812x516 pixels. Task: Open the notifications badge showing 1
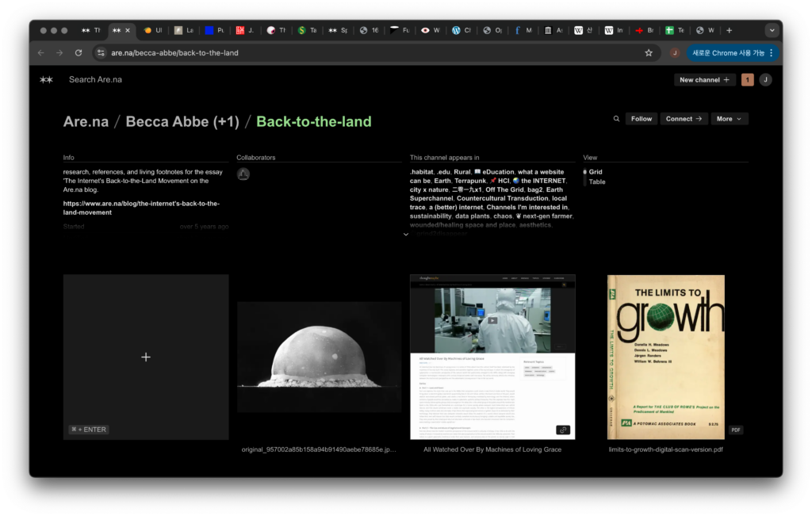(x=747, y=79)
